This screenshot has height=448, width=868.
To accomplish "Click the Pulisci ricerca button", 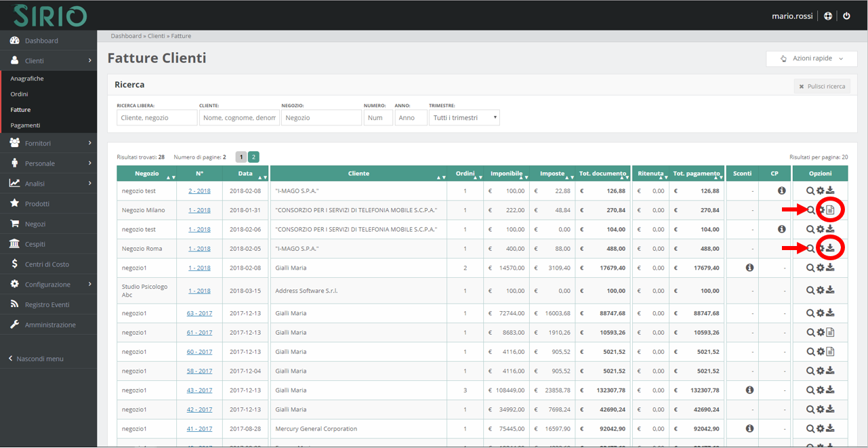I will pos(822,86).
